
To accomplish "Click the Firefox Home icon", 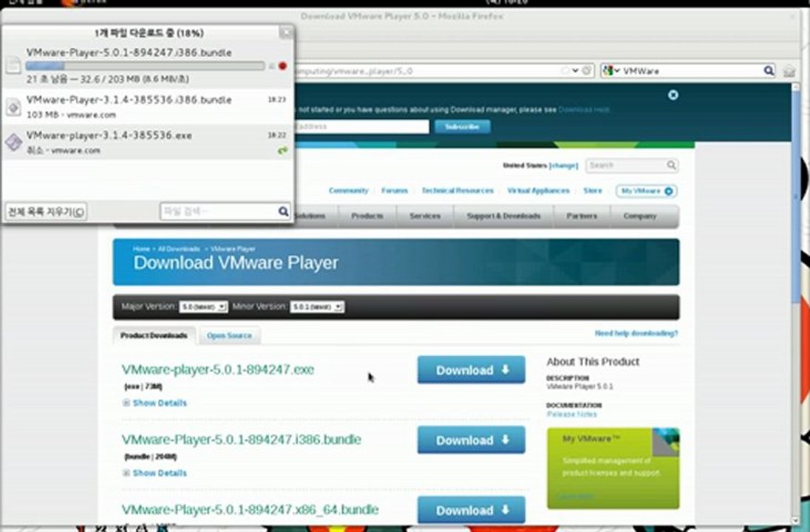I will (x=789, y=71).
